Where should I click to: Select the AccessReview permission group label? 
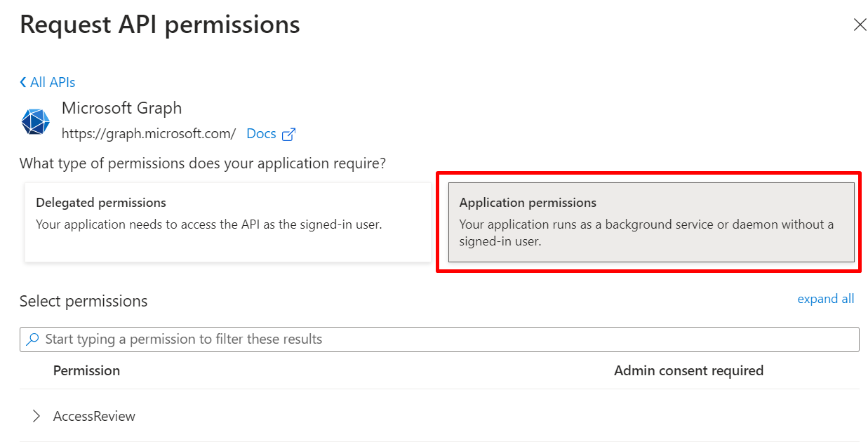click(94, 417)
